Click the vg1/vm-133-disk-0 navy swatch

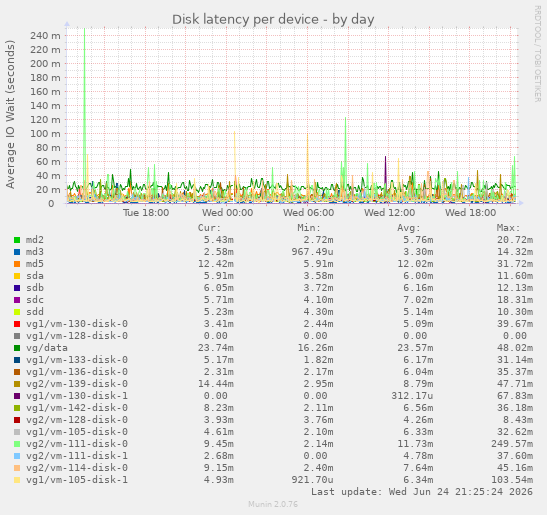[17, 360]
